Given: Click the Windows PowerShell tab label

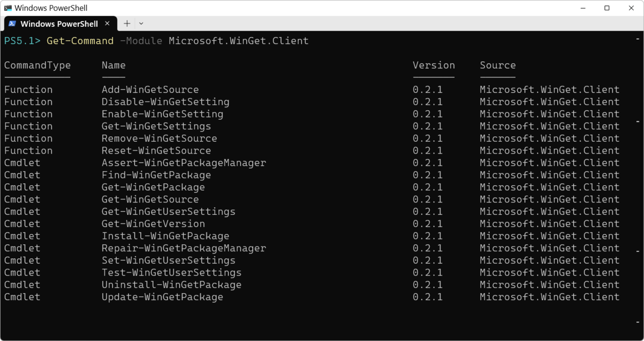Looking at the screenshot, I should [x=59, y=24].
